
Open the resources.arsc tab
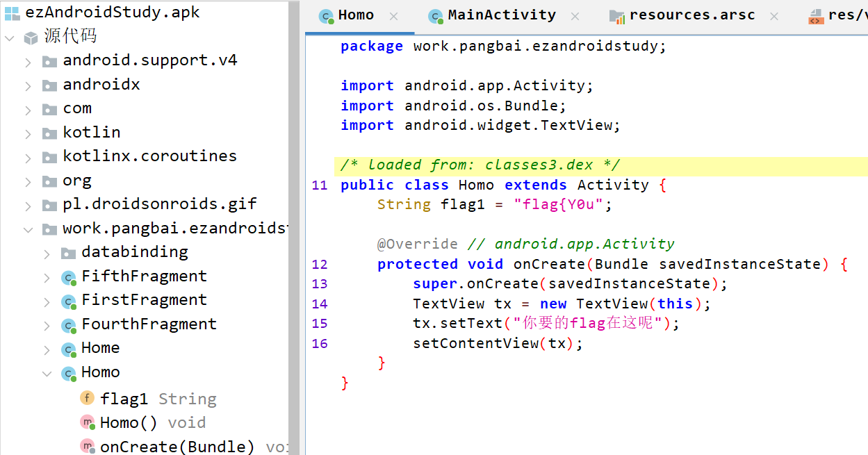point(691,15)
